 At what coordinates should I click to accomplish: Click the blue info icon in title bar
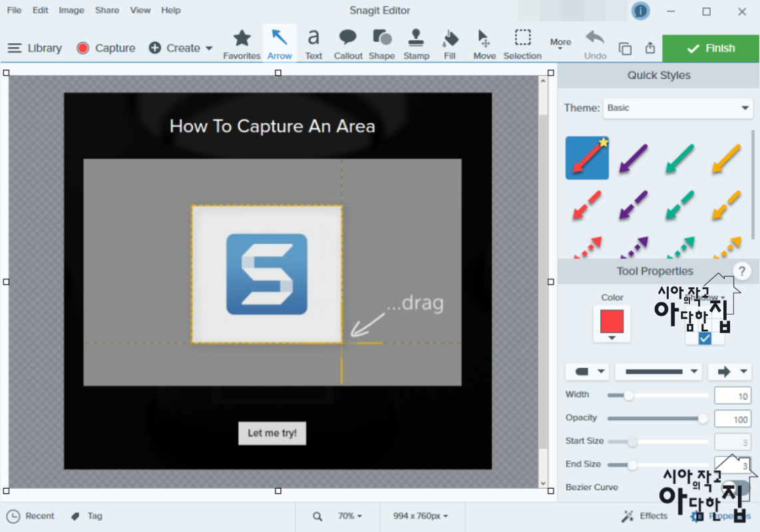(x=640, y=11)
